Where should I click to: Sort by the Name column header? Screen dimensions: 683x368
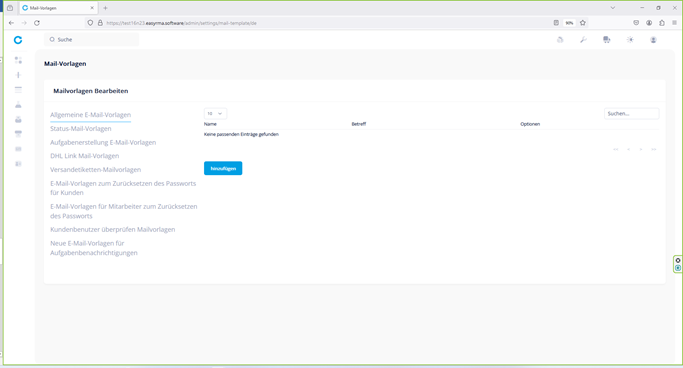pos(210,124)
